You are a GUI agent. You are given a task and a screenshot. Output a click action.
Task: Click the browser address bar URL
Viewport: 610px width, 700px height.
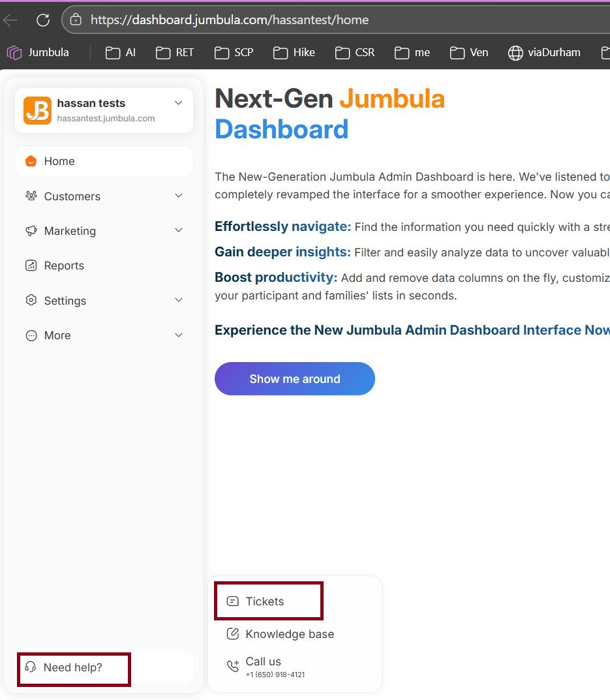229,20
